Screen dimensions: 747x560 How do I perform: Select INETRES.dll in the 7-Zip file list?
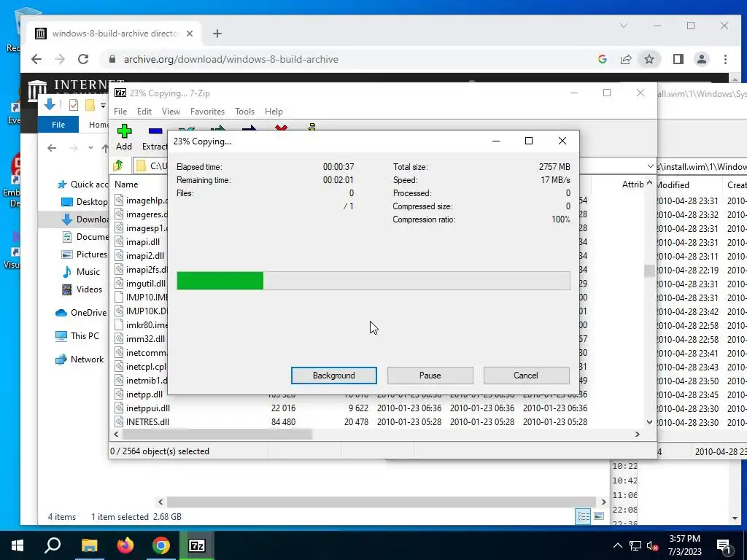pyautogui.click(x=147, y=422)
